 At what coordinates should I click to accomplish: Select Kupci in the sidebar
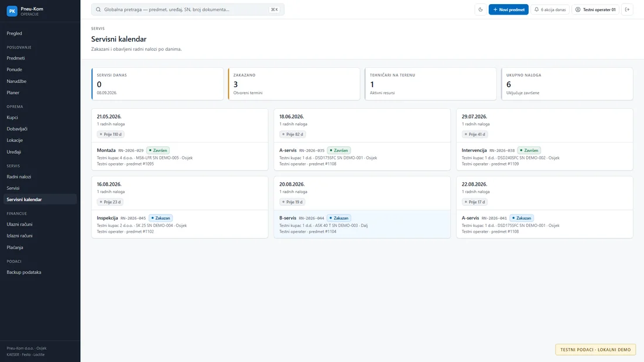(x=40, y=118)
